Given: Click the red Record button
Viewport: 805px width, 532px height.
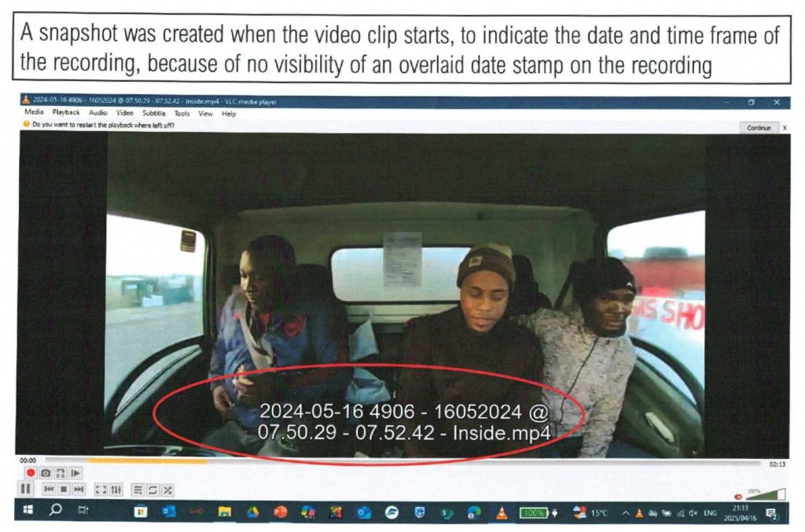Looking at the screenshot, I should [31, 473].
